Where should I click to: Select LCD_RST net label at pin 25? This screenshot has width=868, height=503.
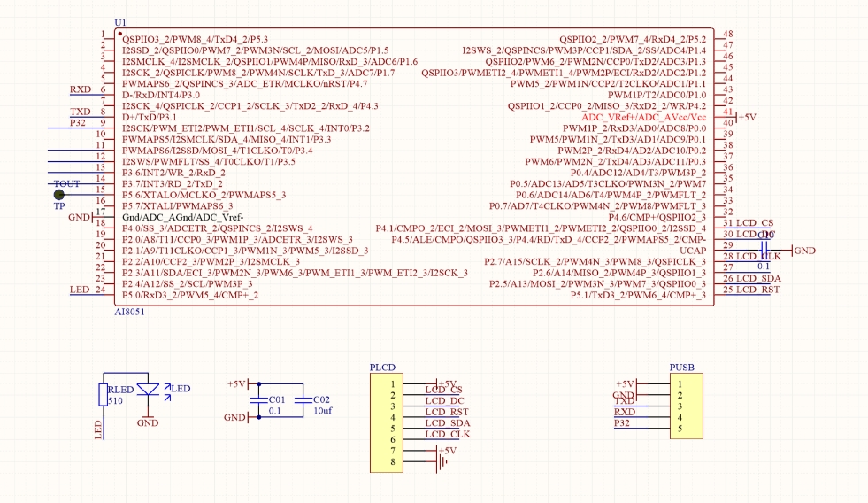(757, 290)
